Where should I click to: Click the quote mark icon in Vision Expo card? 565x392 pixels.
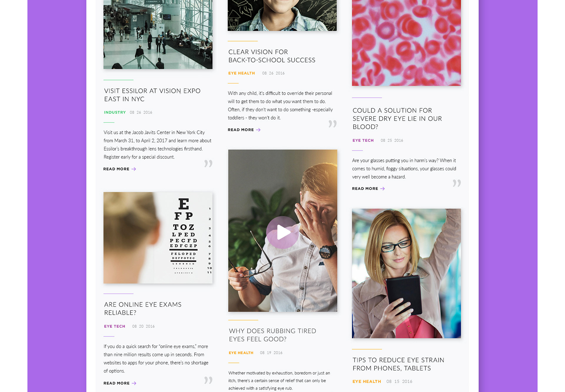pos(208,164)
